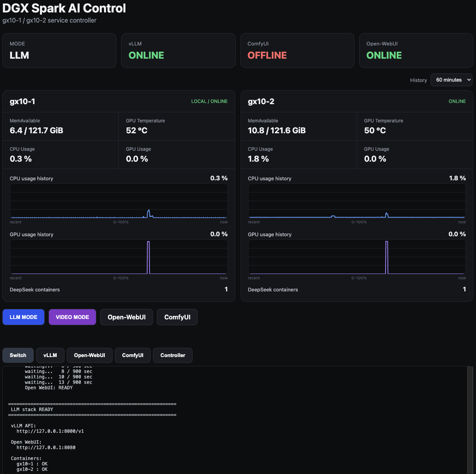
Task: Click the gx10-2 CPU usage history chart
Action: pyautogui.click(x=357, y=201)
